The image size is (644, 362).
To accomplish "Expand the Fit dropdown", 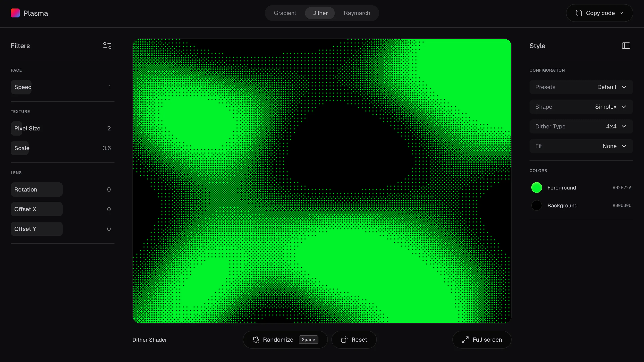I will point(581,146).
